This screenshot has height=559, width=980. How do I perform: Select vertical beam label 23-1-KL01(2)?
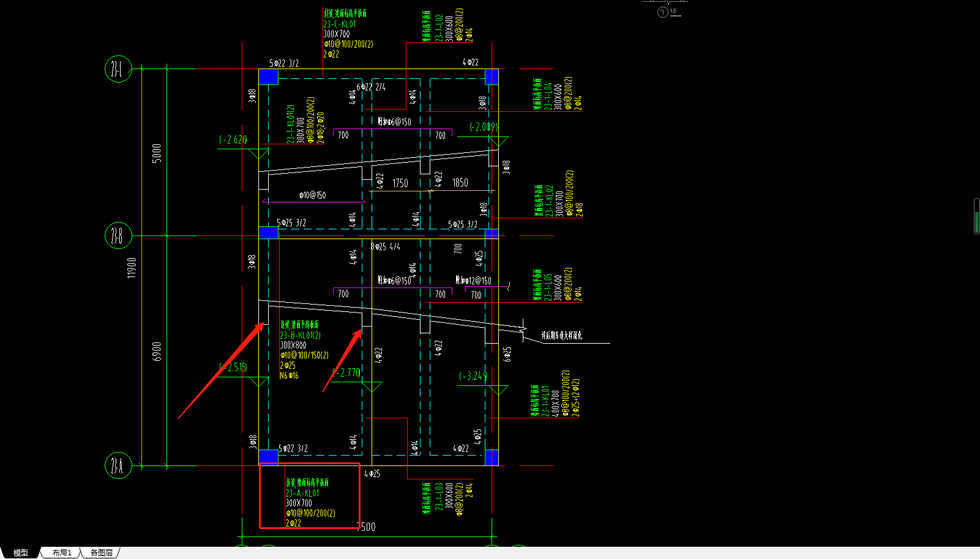[x=291, y=124]
